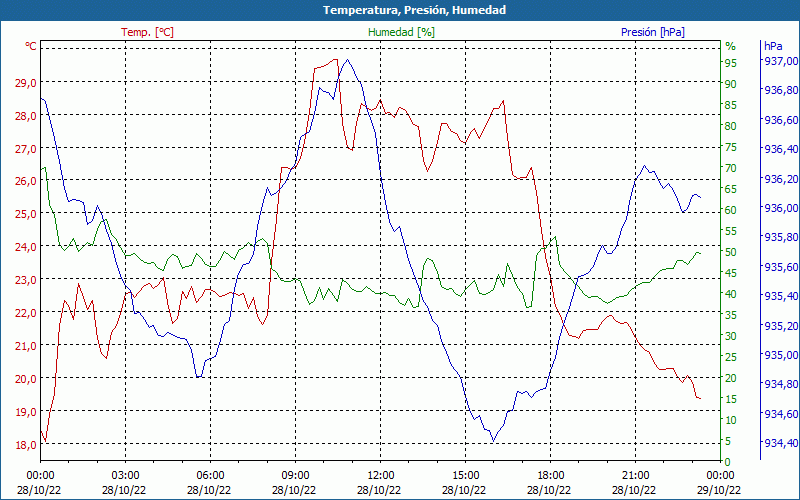
Task: Click the green '%' axis unit label
Action: click(731, 46)
